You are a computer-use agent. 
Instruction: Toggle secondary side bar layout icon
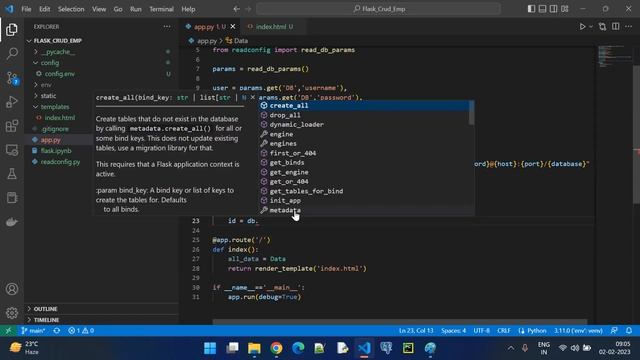[x=553, y=9]
